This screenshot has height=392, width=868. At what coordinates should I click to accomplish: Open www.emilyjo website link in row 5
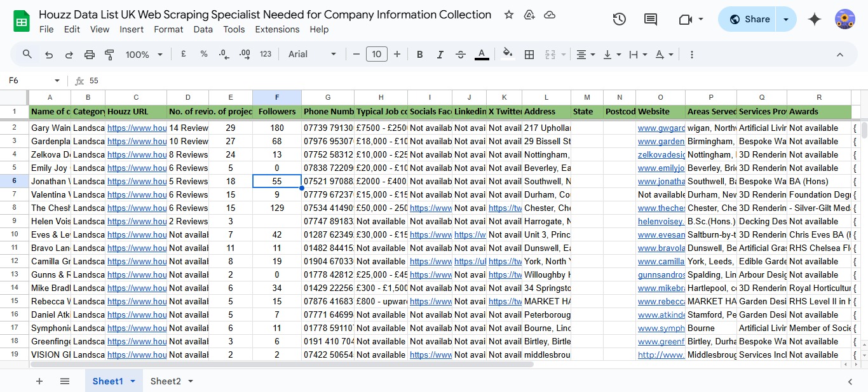pyautogui.click(x=661, y=168)
